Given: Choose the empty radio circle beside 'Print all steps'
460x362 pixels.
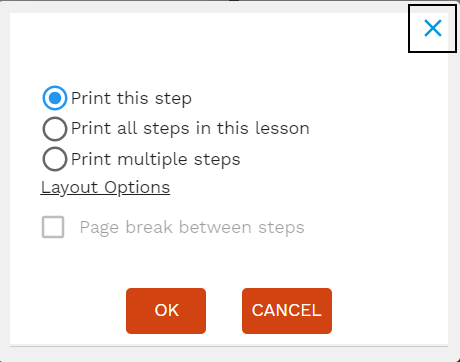Looking at the screenshot, I should click(x=55, y=129).
